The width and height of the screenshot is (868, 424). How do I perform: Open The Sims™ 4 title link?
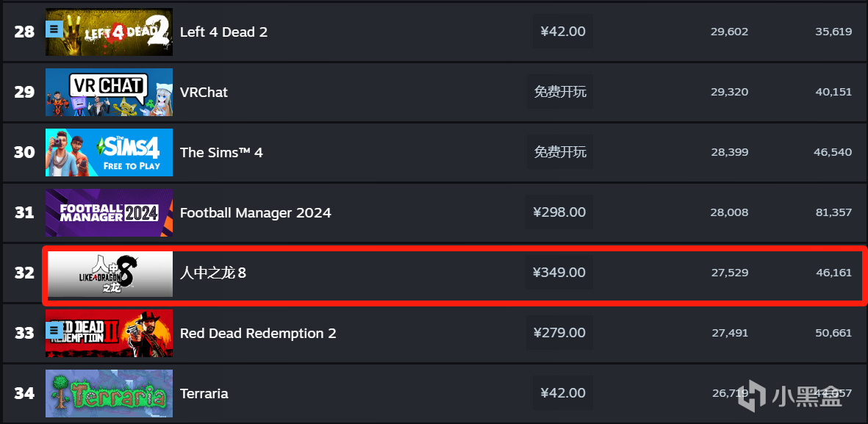[221, 152]
